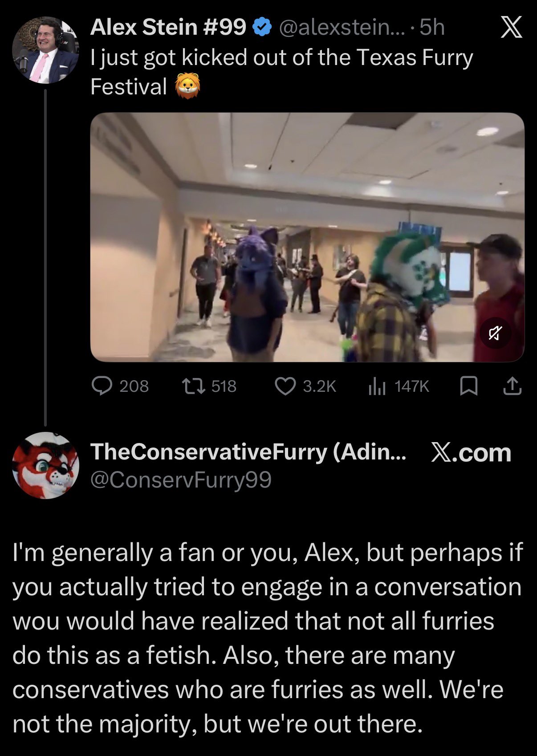Open Alex Stein's profile picture

pyautogui.click(x=45, y=50)
